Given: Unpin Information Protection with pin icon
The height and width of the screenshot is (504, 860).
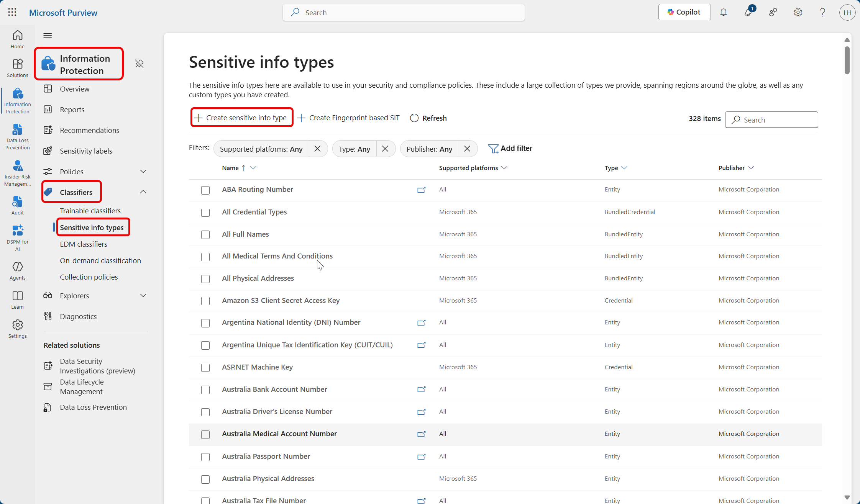Looking at the screenshot, I should [140, 64].
